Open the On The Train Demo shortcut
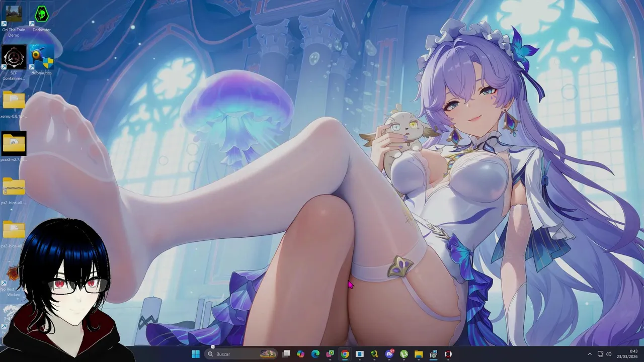The image size is (644, 362). pos(14,20)
